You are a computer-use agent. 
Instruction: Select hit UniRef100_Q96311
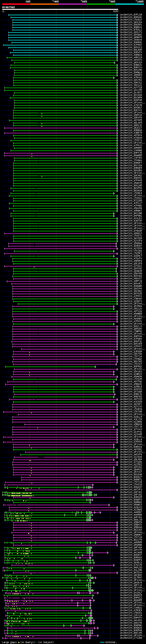pyautogui.click(x=131, y=82)
